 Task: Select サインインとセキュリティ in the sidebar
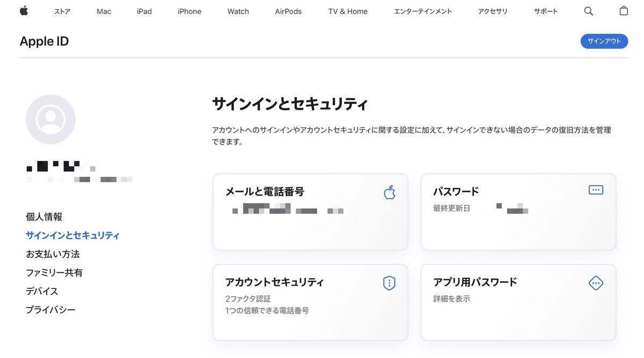[72, 235]
